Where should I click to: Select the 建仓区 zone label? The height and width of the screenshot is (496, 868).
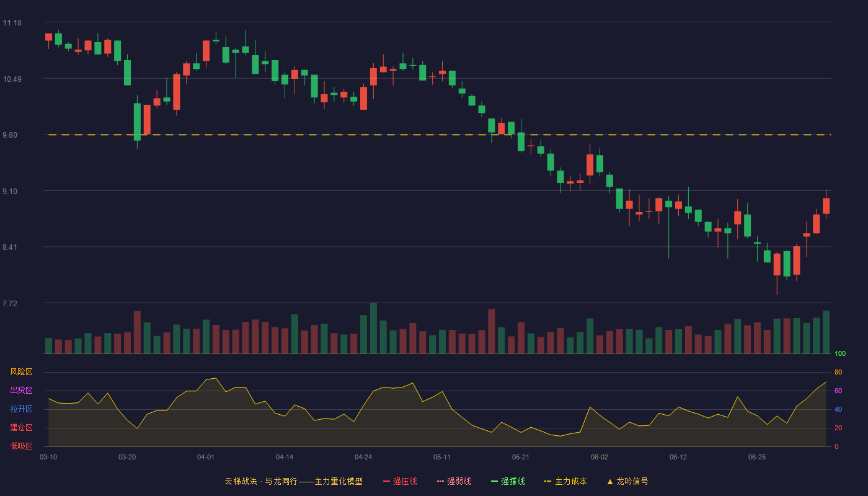21,428
